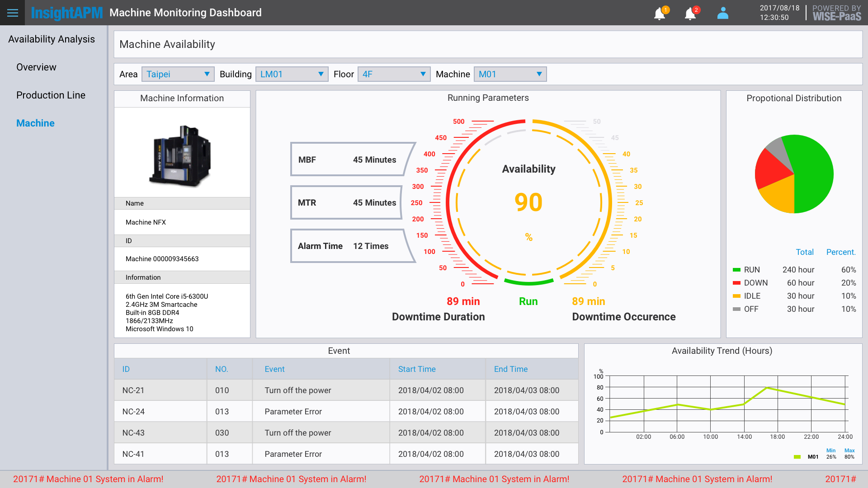Click the InsightAPM logo

67,13
